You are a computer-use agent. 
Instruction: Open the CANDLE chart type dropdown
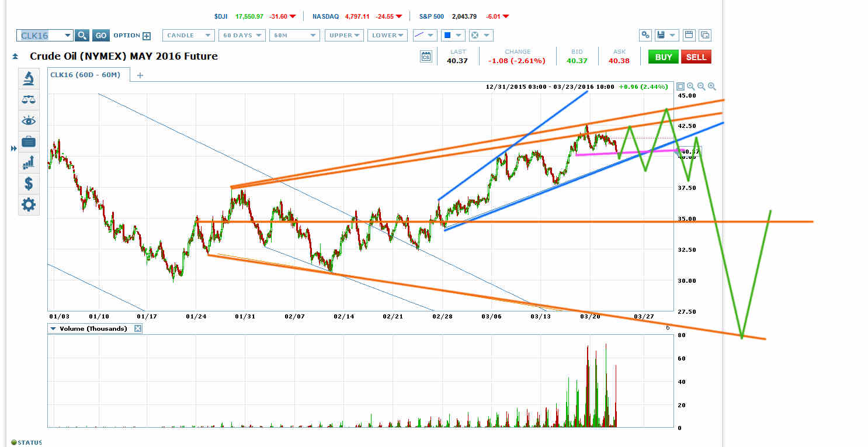pyautogui.click(x=189, y=36)
